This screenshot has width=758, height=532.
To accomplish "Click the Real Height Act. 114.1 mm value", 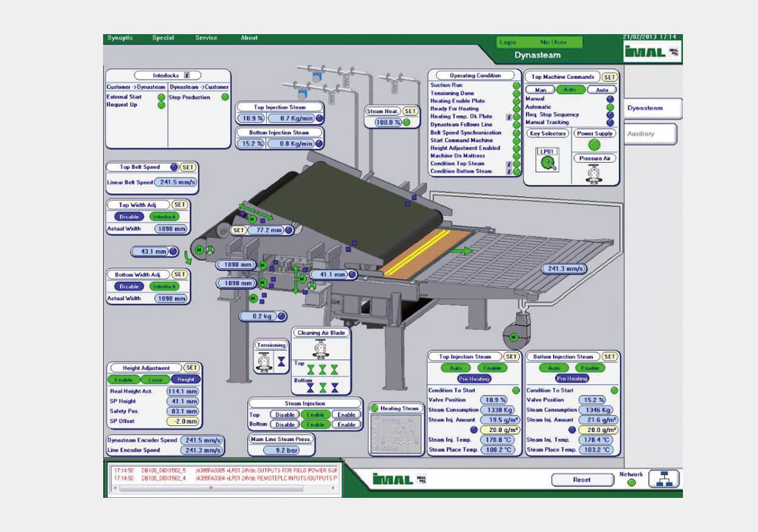I will [x=182, y=392].
